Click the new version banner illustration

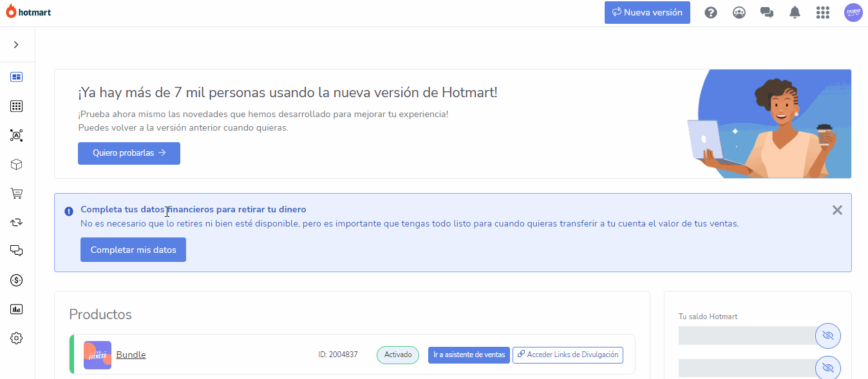(x=769, y=124)
